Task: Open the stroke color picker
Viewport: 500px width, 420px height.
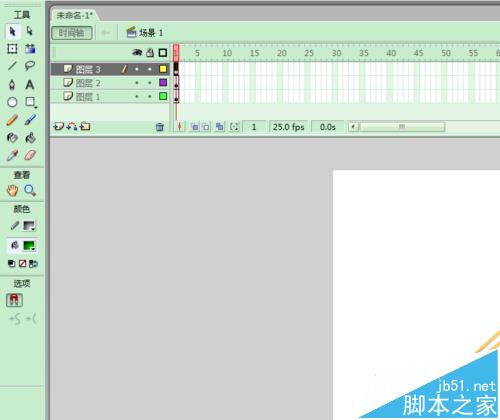Action: click(x=29, y=226)
